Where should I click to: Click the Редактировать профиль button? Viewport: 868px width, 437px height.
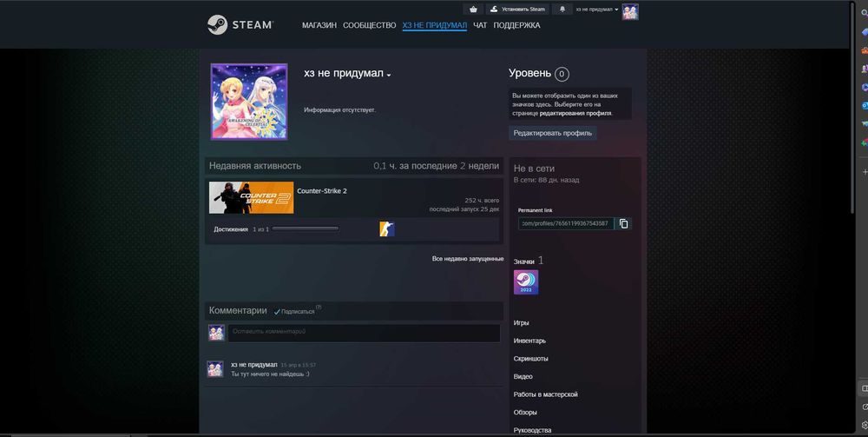click(x=552, y=133)
